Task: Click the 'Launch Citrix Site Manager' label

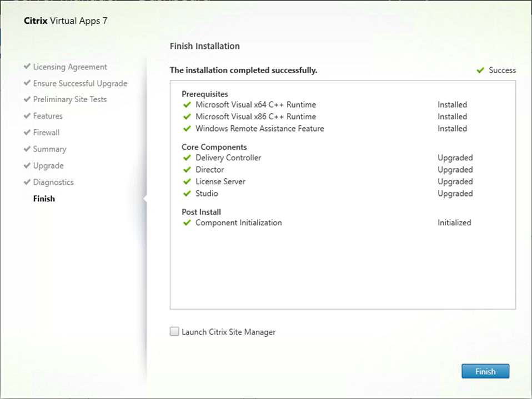Action: (229, 332)
